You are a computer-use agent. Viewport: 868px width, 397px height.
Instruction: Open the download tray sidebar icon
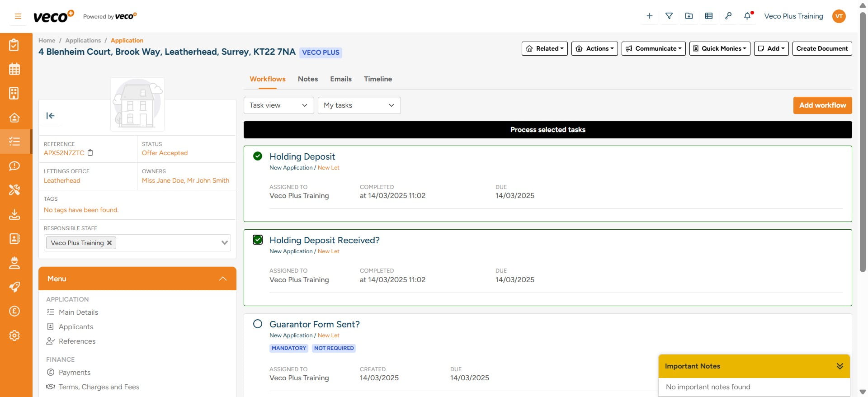click(x=14, y=214)
